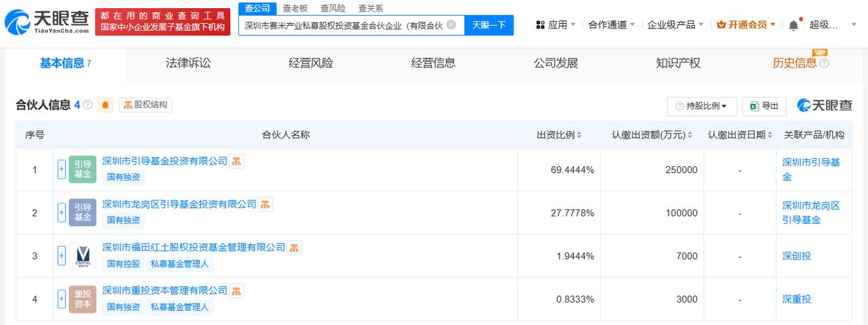This screenshot has height=325, width=868.
Task: Click the orange alert bell beside 合伙人信息
Action: 105,105
